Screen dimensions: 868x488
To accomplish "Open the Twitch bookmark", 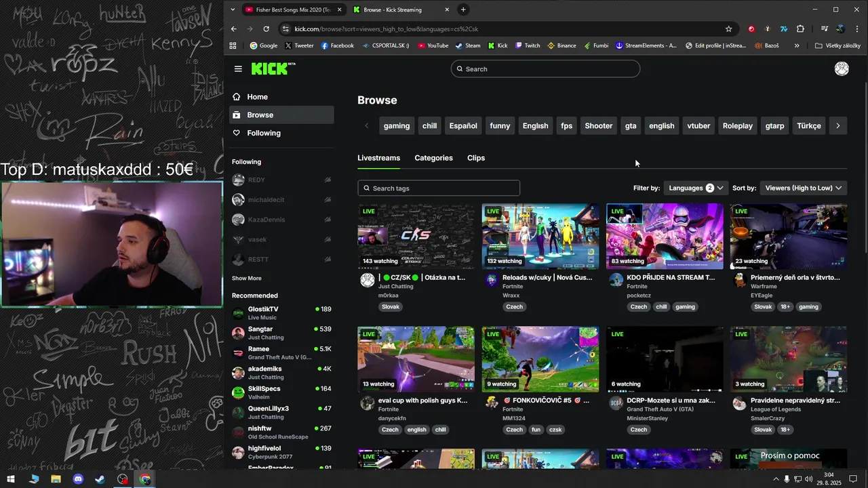I will click(x=528, y=45).
